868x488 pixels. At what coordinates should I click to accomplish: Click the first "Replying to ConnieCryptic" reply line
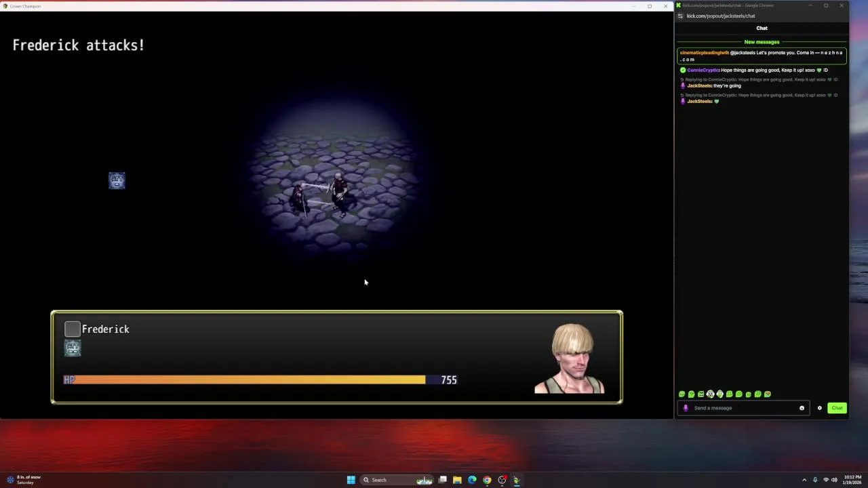pyautogui.click(x=759, y=79)
